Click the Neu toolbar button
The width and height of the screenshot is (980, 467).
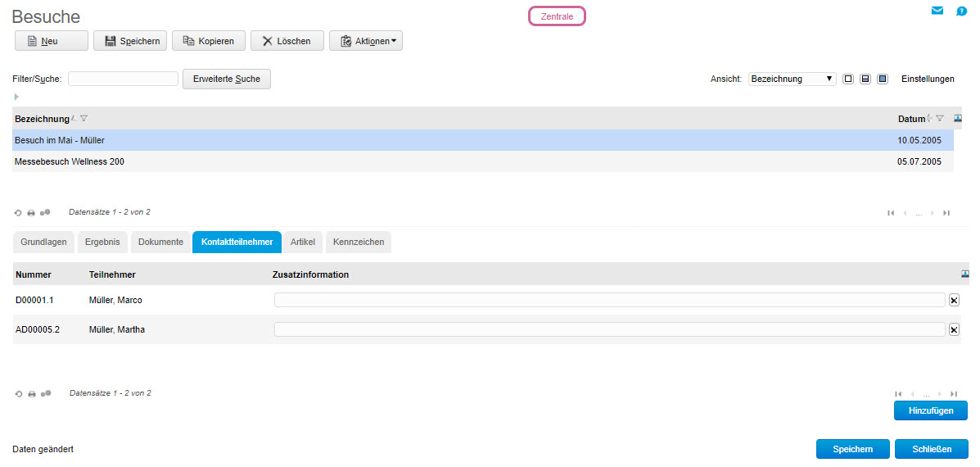[x=52, y=41]
